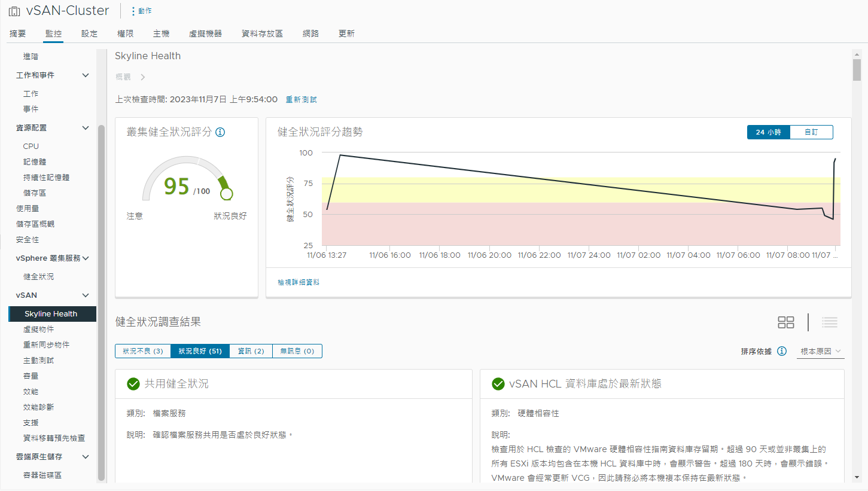Click green check icon on 共用健全狀況 card
The width and height of the screenshot is (868, 491).
[x=133, y=384]
